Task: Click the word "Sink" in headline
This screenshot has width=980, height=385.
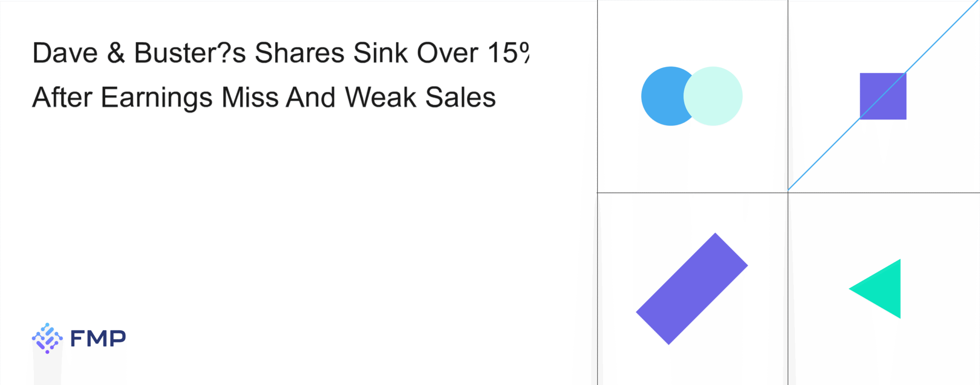Action: coord(381,53)
